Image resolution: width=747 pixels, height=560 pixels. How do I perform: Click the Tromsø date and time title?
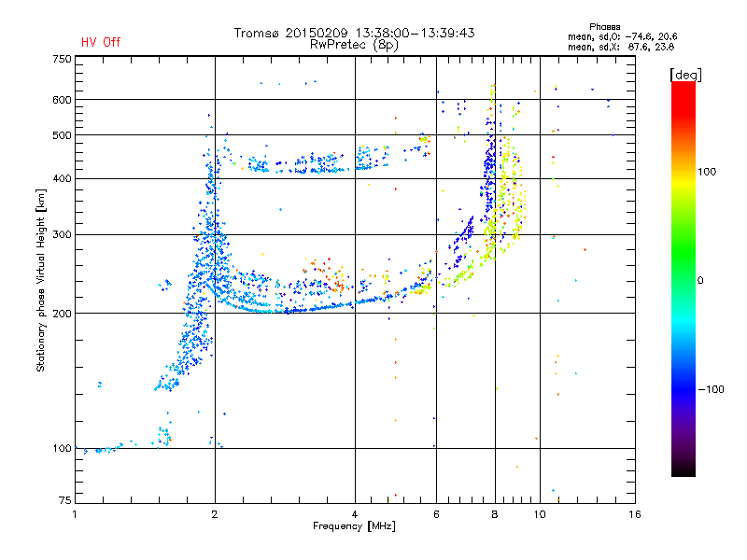click(354, 33)
